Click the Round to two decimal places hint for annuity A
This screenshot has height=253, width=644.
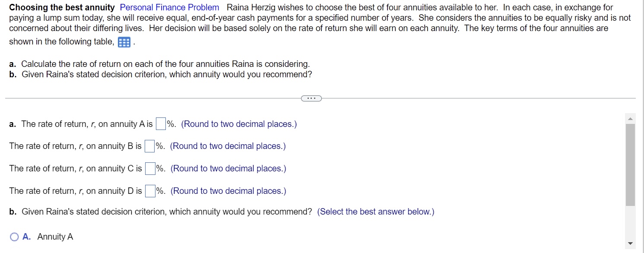238,124
